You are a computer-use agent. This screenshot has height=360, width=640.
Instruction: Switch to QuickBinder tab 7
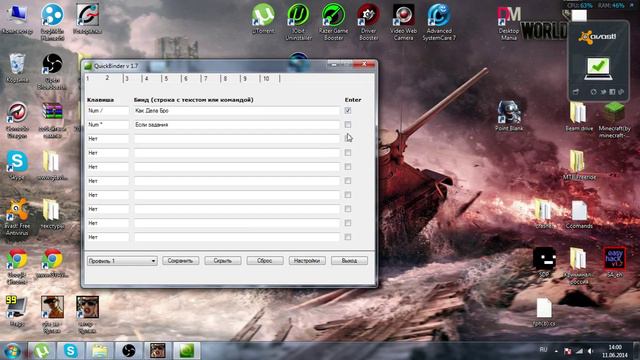pos(206,78)
